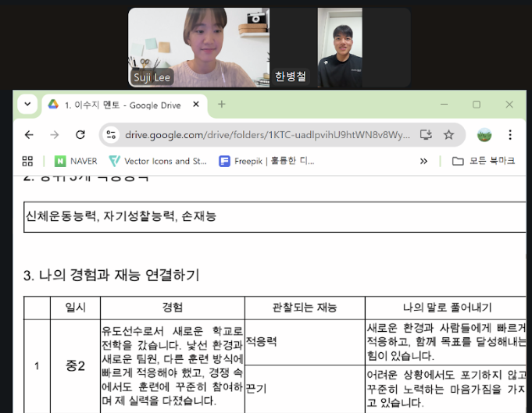
Task: Click the URL address field
Action: tap(267, 135)
